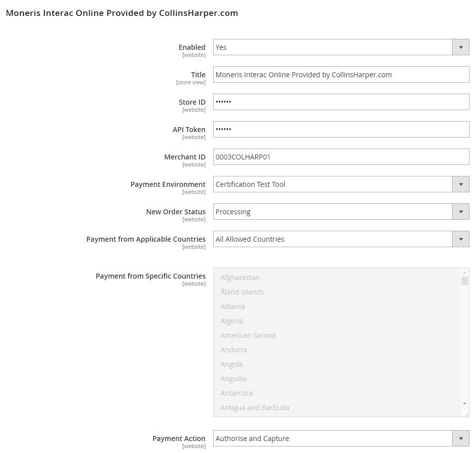The height and width of the screenshot is (453, 476).
Task: Click the country list scroll-down arrow
Action: point(465,404)
